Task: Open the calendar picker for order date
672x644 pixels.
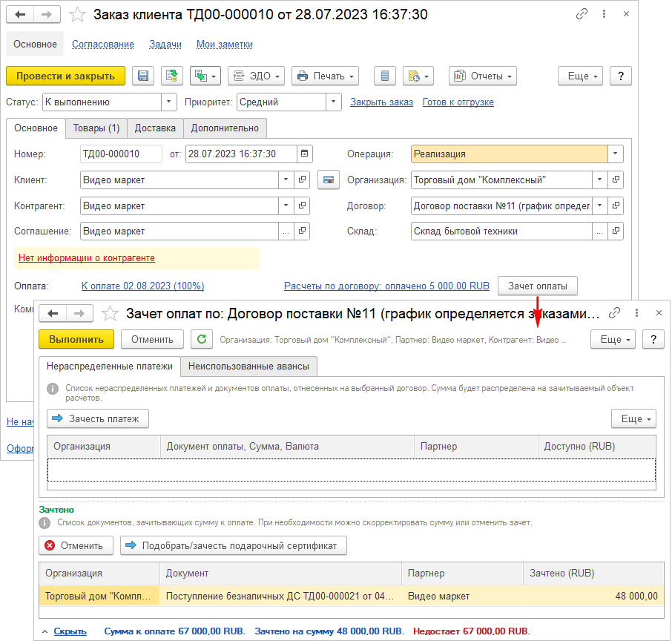Action: (x=304, y=154)
